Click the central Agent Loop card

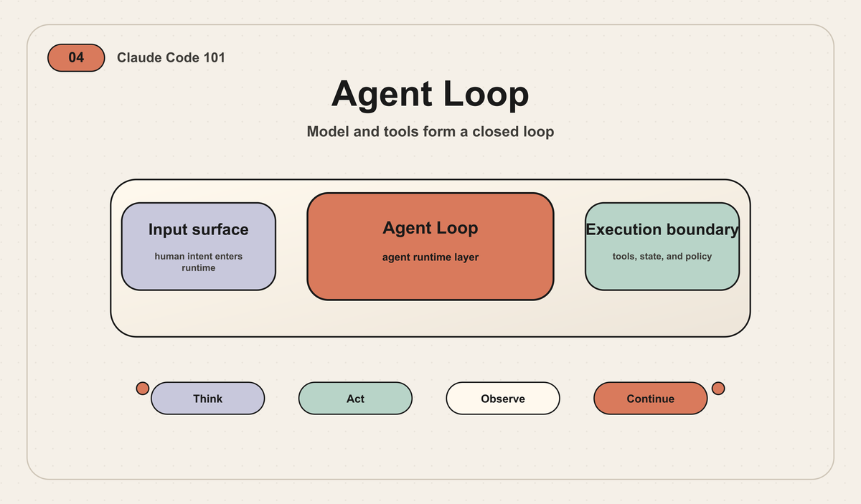click(430, 247)
